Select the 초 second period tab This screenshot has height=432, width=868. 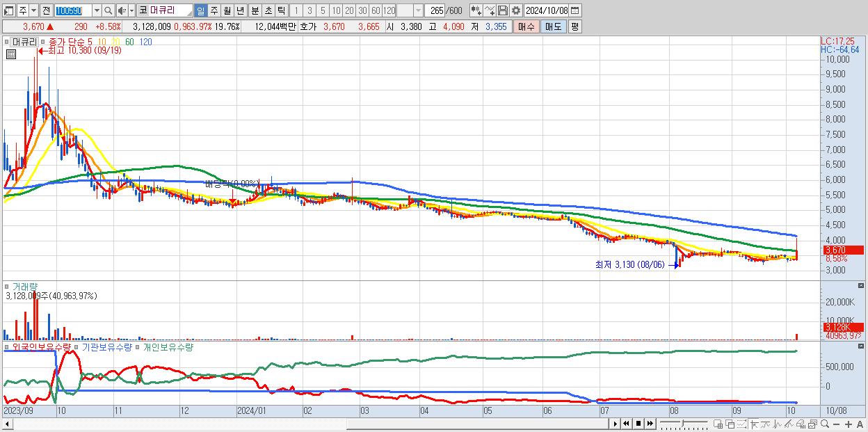268,10
